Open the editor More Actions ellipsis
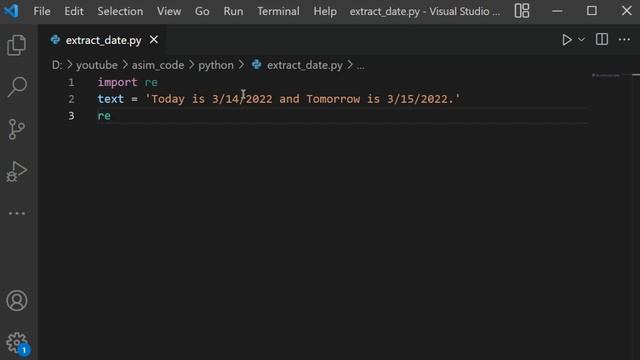 (624, 40)
